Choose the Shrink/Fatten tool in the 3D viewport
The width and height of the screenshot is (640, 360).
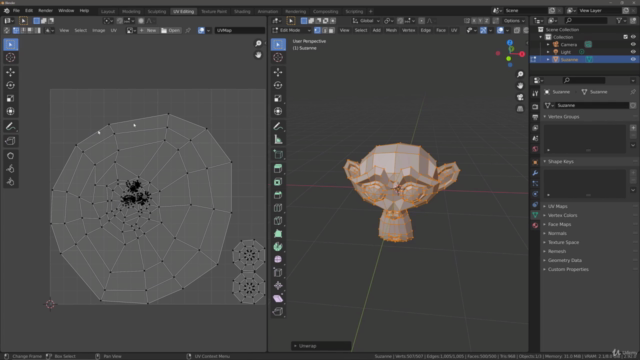click(278, 286)
